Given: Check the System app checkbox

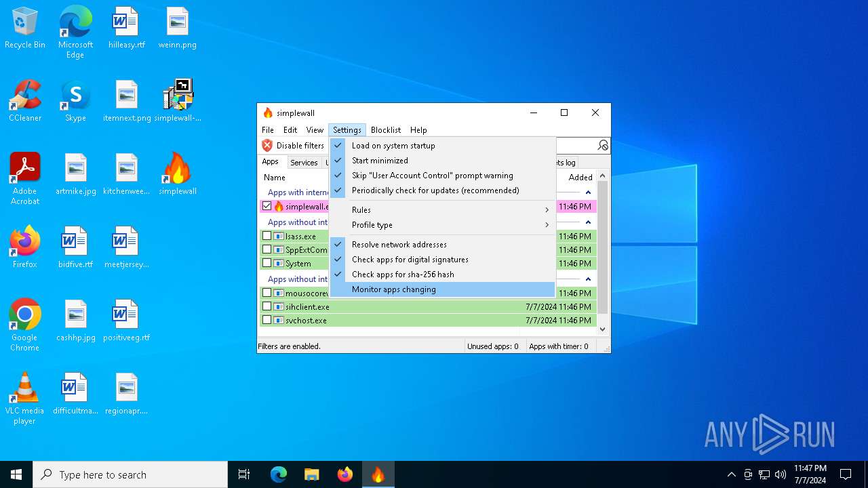Looking at the screenshot, I should [267, 263].
